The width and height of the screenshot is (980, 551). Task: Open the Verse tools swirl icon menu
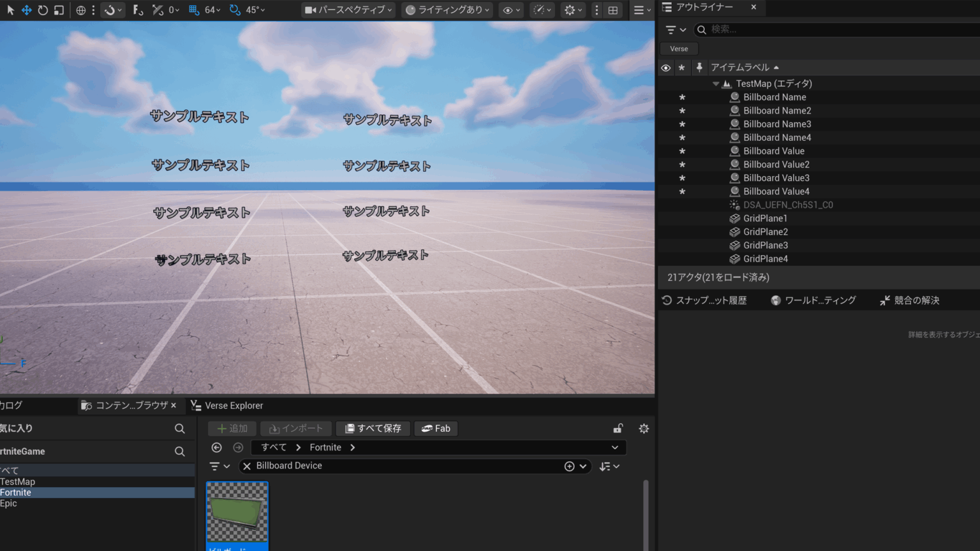tap(109, 10)
